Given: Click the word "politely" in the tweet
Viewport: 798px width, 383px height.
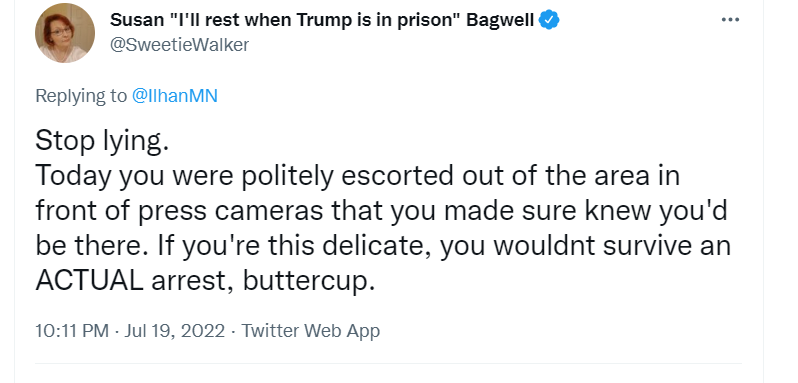Looking at the screenshot, I should [287, 176].
